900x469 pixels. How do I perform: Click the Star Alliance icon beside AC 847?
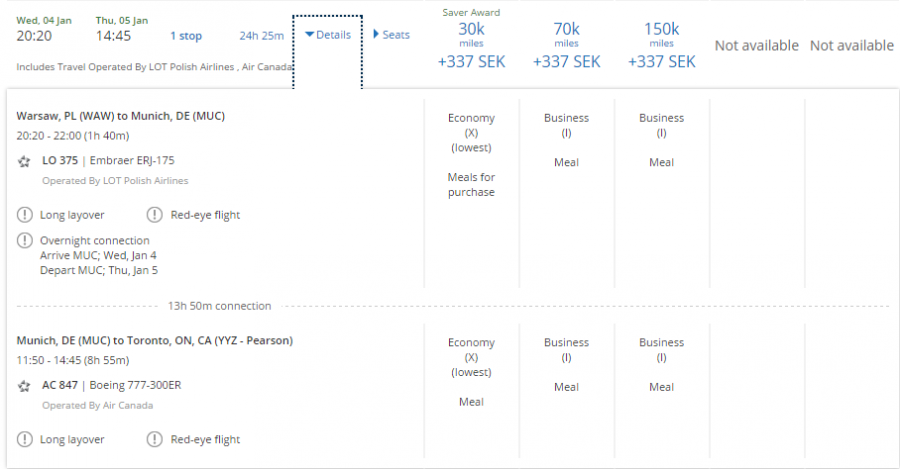coord(25,386)
